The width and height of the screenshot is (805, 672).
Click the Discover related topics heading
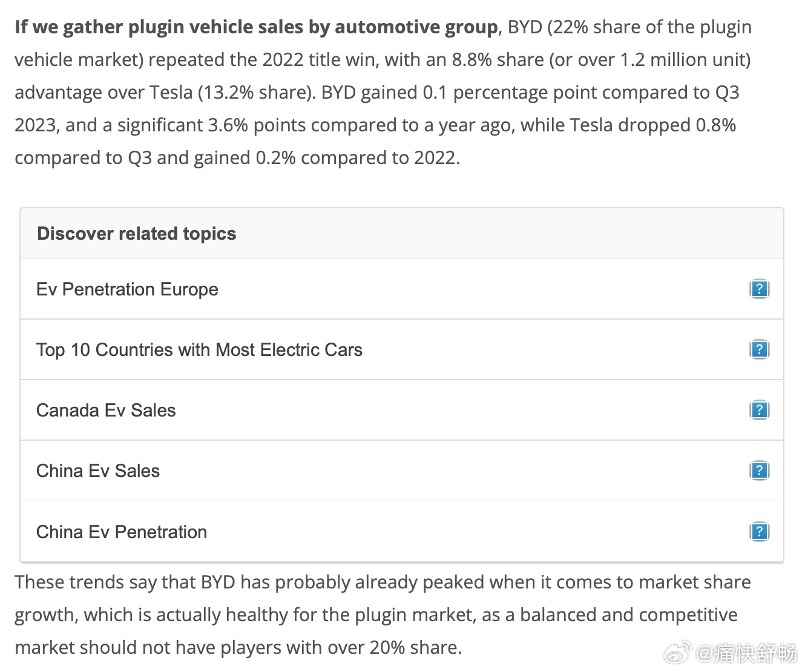click(x=137, y=234)
